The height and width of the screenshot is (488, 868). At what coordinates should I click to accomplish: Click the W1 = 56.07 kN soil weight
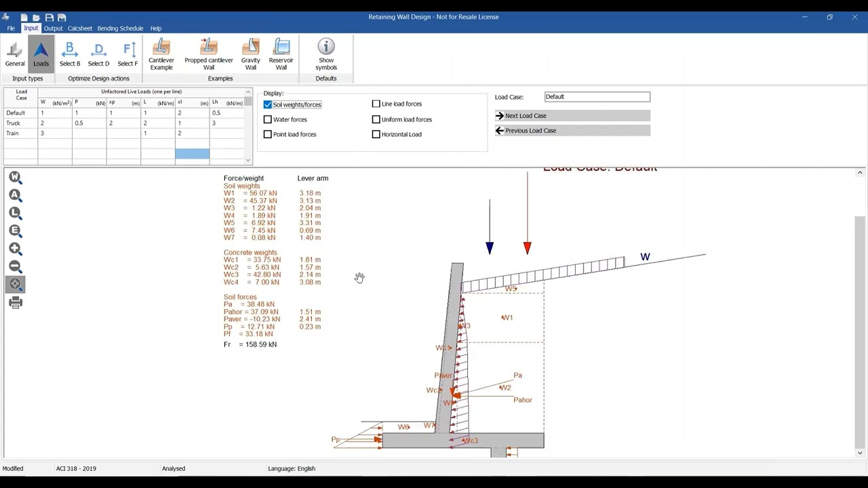(250, 193)
